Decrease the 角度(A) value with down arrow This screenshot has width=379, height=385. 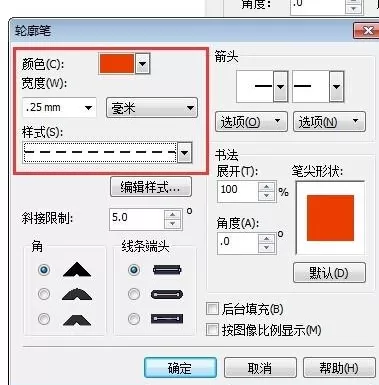(x=267, y=248)
